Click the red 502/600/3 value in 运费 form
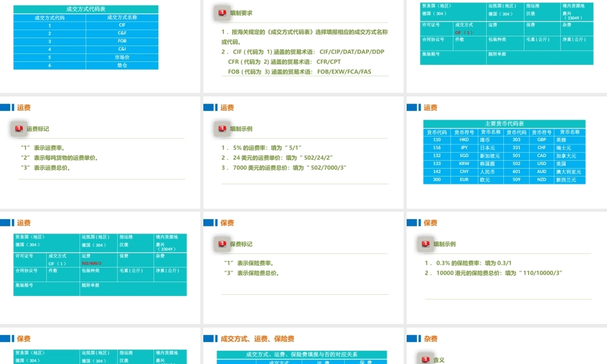The height and width of the screenshot is (364, 607). click(x=92, y=263)
